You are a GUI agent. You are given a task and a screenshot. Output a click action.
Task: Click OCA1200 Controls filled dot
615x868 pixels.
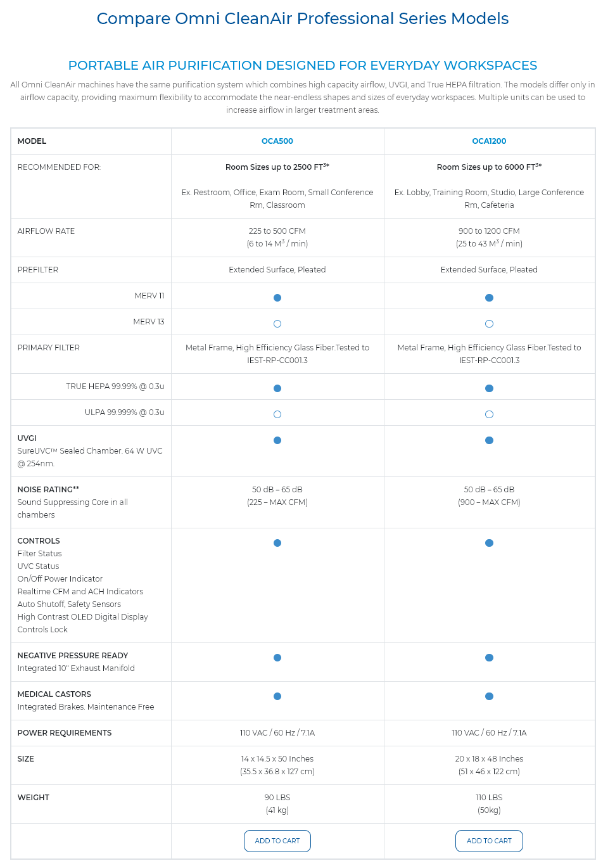tap(489, 543)
